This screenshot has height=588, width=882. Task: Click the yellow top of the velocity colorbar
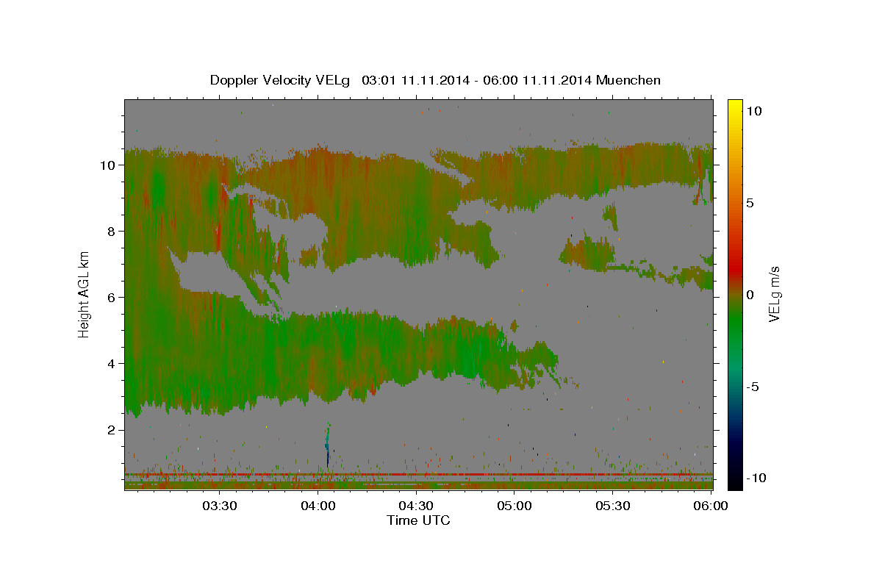734,107
